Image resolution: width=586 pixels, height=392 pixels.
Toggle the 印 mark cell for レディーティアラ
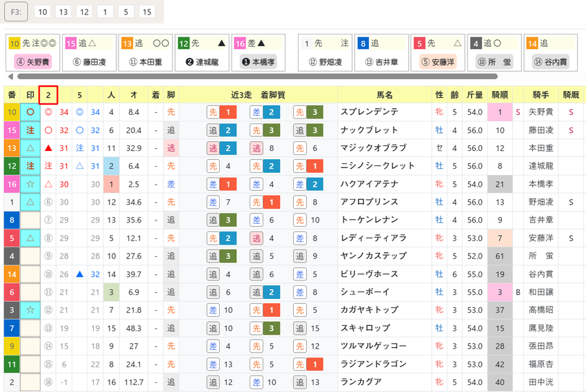click(30, 238)
